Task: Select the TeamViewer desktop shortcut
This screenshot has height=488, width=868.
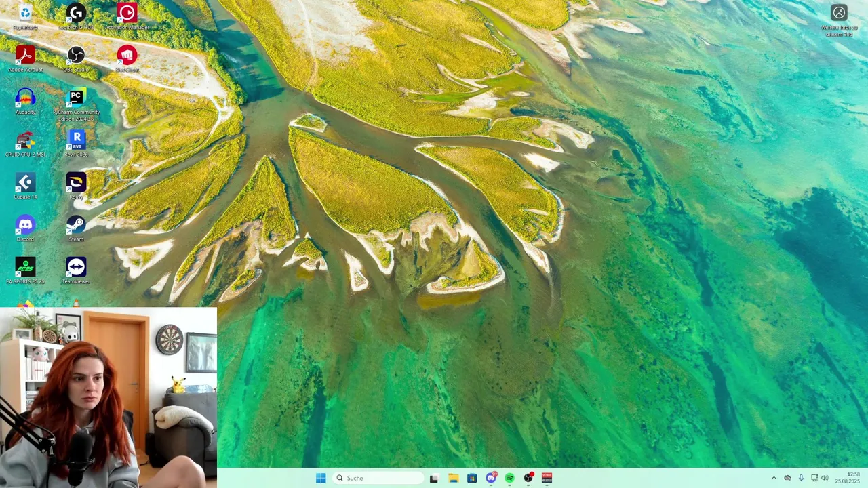Action: [76, 271]
